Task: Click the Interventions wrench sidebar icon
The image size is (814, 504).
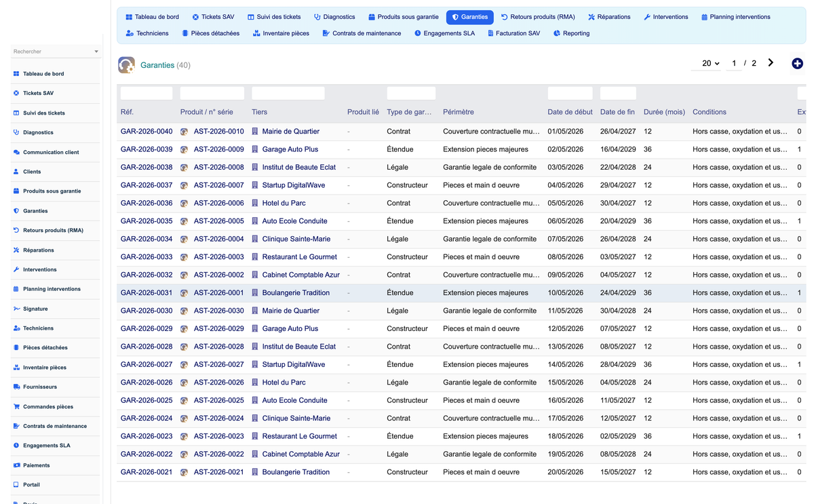Action: point(16,269)
